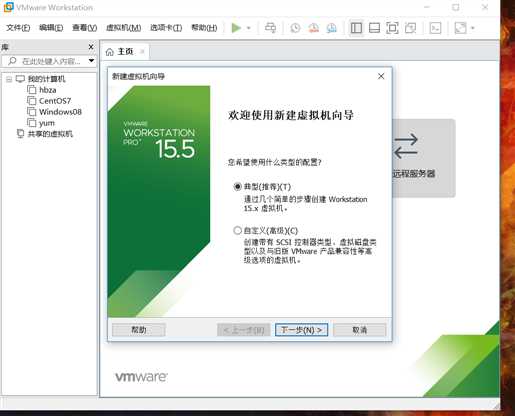
Task: Open the 选项卡(T) menu
Action: coord(166,28)
